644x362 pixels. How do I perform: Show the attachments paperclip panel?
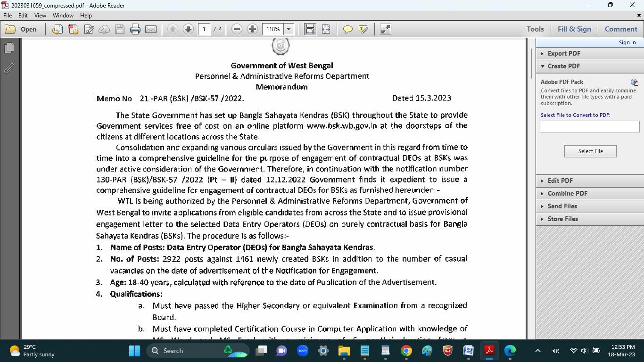pos(9,68)
